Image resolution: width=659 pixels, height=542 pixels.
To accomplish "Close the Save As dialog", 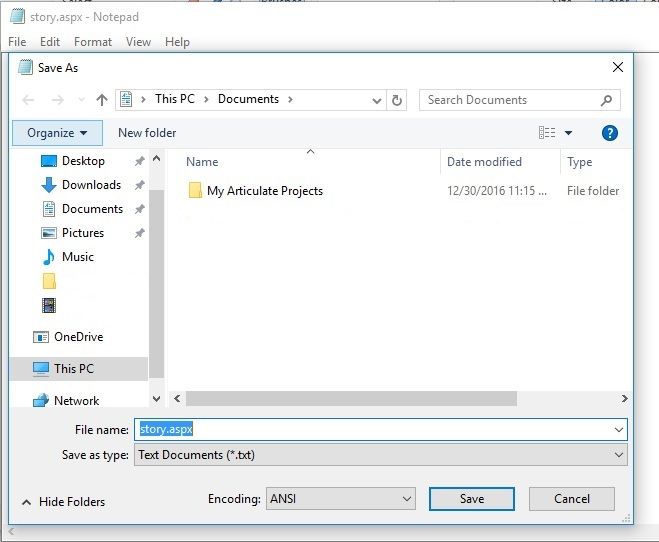I will (617, 67).
